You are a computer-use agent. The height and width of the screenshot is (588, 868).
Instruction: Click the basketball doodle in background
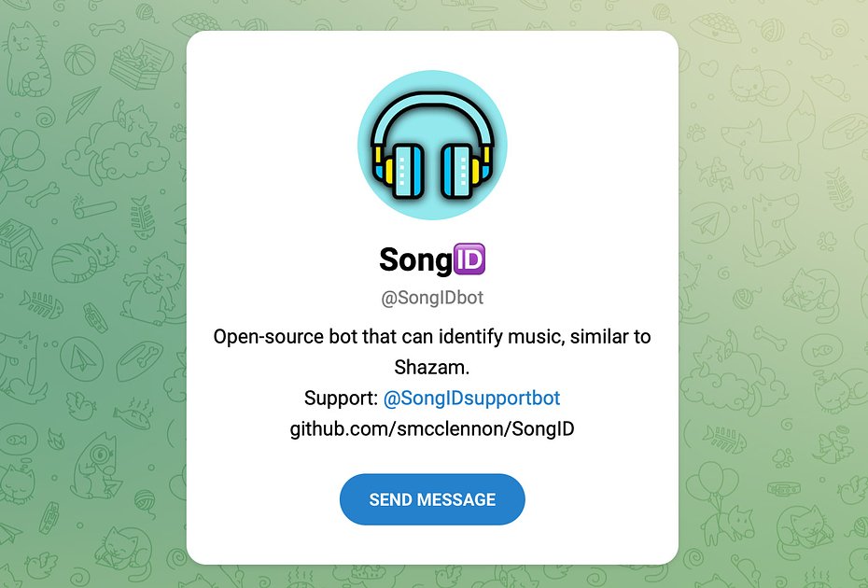(x=79, y=59)
